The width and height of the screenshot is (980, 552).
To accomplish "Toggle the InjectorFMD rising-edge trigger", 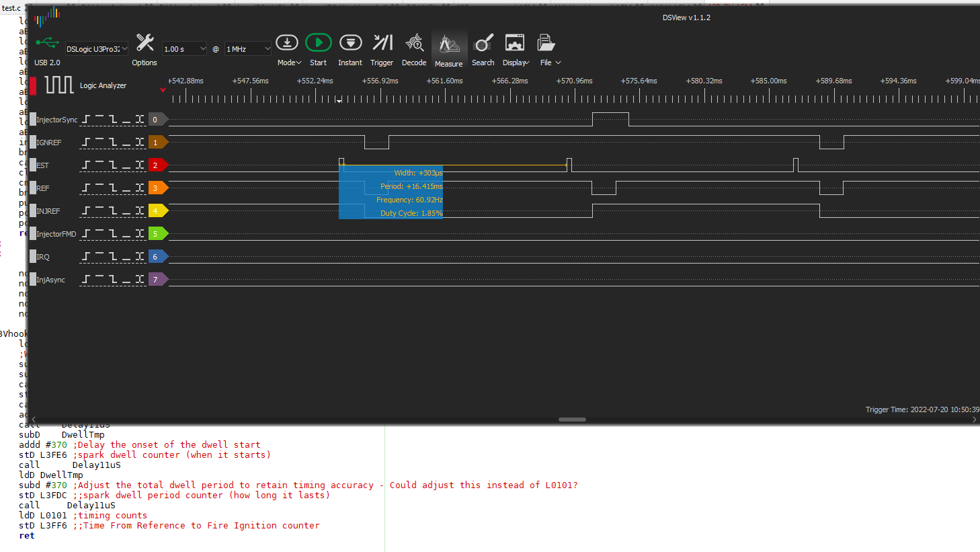I will coord(86,233).
